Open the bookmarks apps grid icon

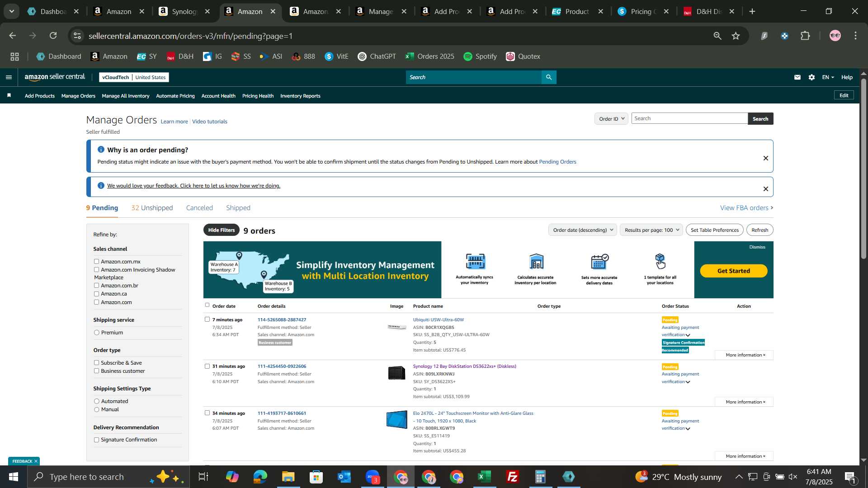coord(15,56)
